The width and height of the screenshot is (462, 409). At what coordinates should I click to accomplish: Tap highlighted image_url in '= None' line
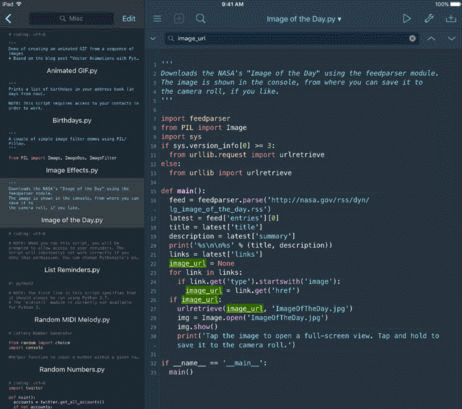188,263
